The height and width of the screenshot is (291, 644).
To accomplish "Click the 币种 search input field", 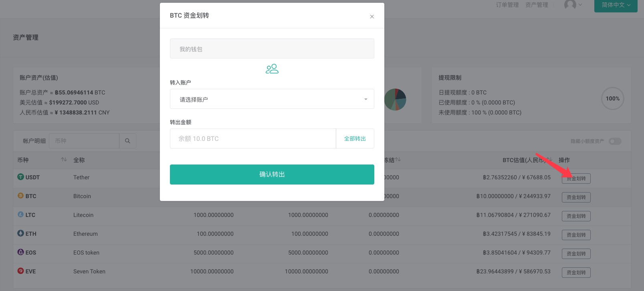I will click(84, 141).
